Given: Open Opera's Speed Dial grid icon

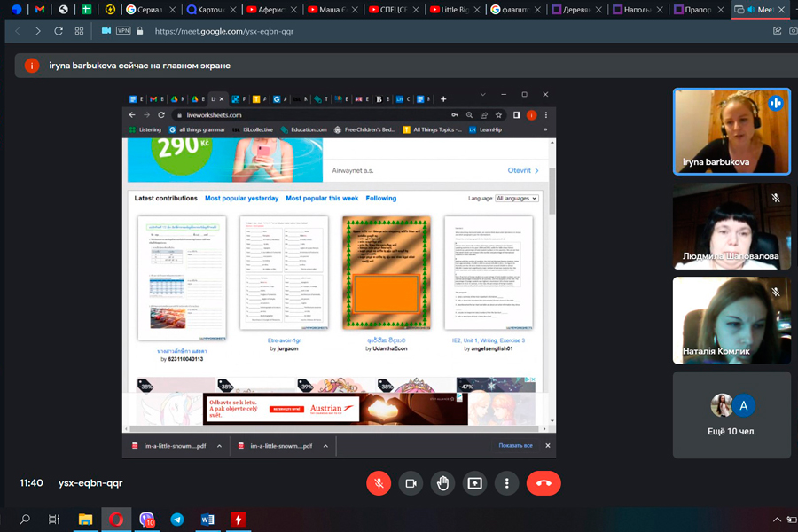Looking at the screenshot, I should pyautogui.click(x=79, y=31).
